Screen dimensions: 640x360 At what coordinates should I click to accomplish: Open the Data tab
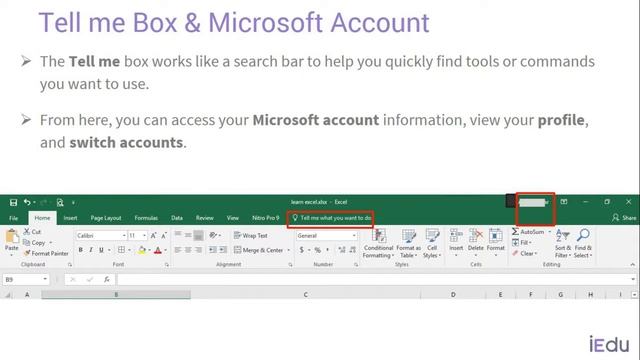click(177, 218)
